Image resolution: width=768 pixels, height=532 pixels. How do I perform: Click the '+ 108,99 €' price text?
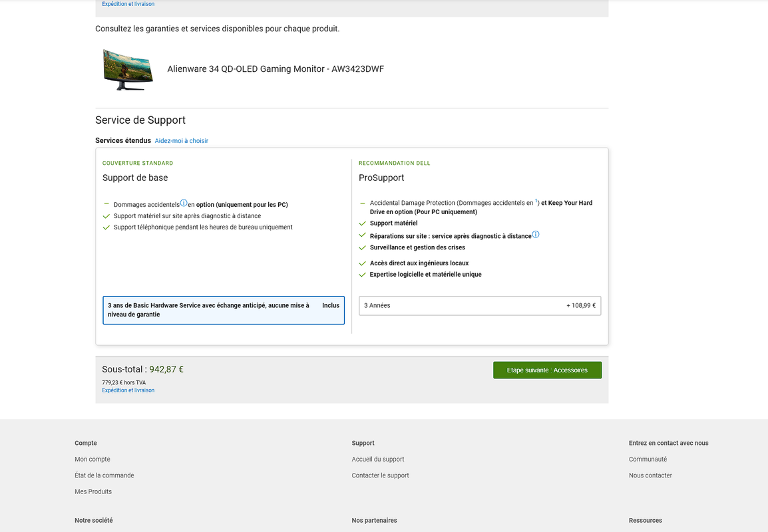click(x=581, y=305)
